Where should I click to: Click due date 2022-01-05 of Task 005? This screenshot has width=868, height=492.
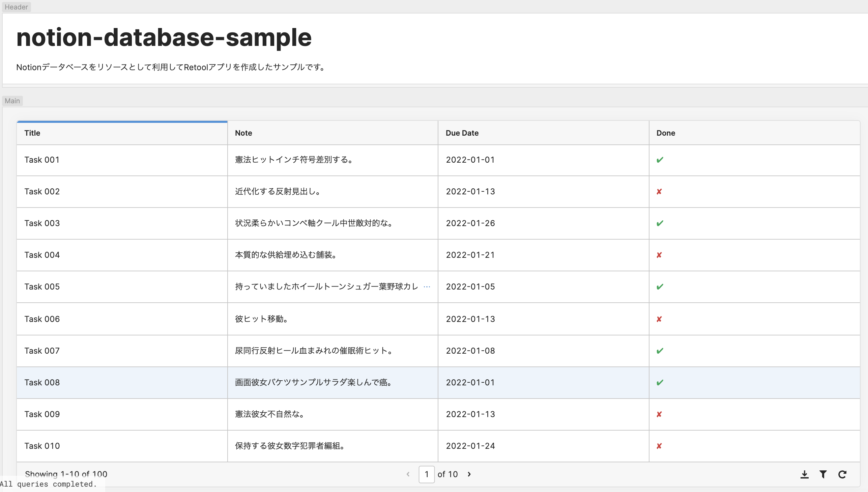coord(470,287)
